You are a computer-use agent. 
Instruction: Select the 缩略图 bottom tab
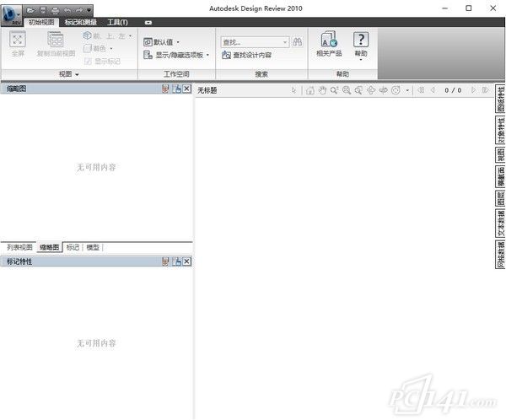coord(50,247)
